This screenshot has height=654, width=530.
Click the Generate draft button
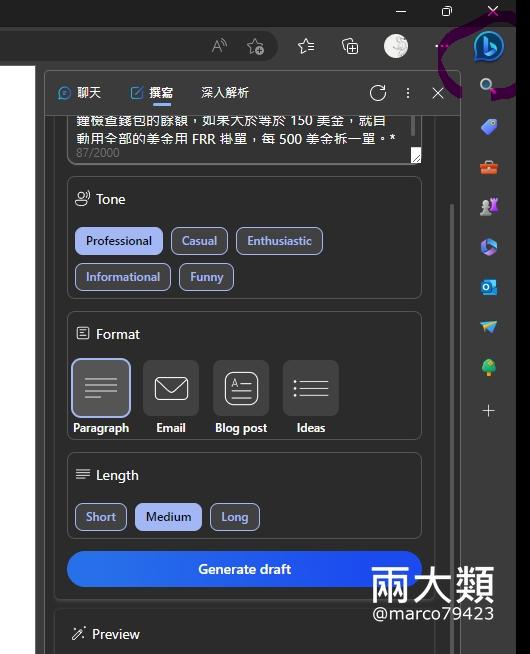244,569
